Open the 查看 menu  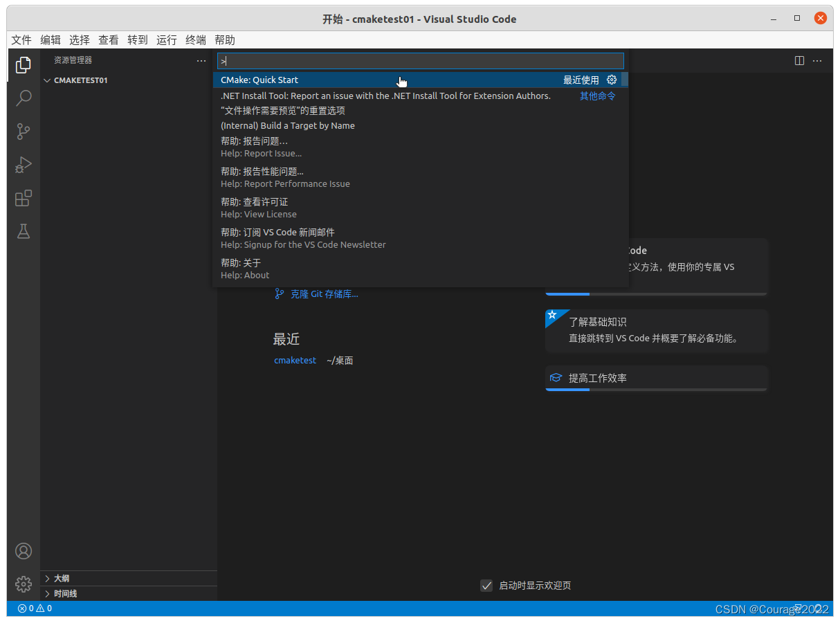109,40
